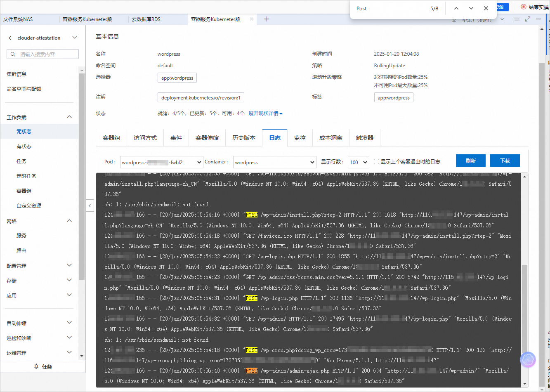Image resolution: width=550 pixels, height=392 pixels.
Task: Add a new tab with plus icon
Action: pos(267,19)
